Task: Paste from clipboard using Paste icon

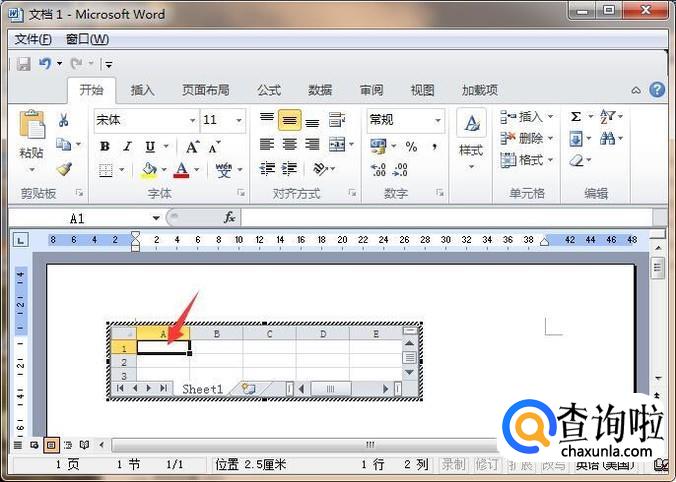Action: tap(31, 125)
